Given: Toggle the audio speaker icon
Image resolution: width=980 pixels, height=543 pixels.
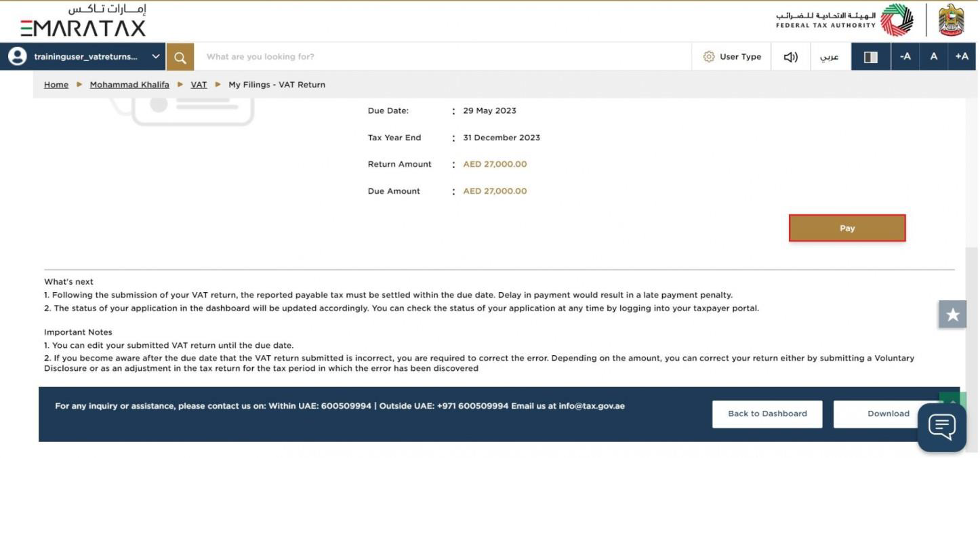Looking at the screenshot, I should [x=791, y=57].
